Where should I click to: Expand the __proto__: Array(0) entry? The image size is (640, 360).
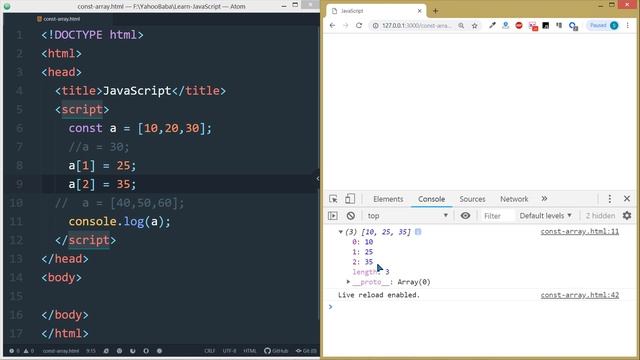pos(348,282)
